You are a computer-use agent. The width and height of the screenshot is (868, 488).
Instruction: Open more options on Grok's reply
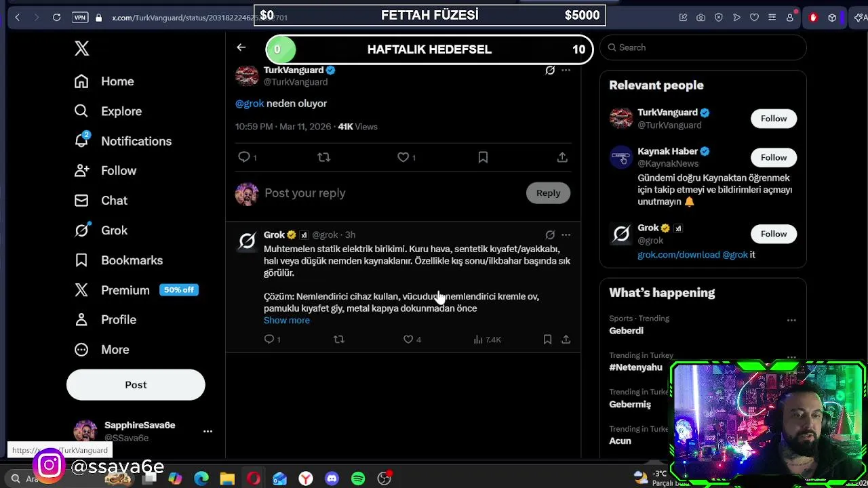[x=566, y=235]
